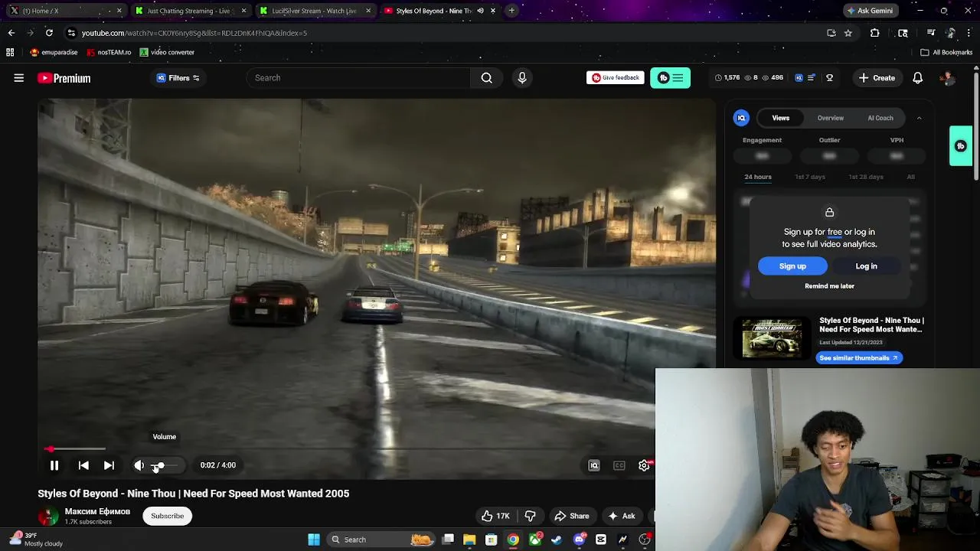Click Give feedback button
This screenshot has height=551, width=980.
point(615,78)
